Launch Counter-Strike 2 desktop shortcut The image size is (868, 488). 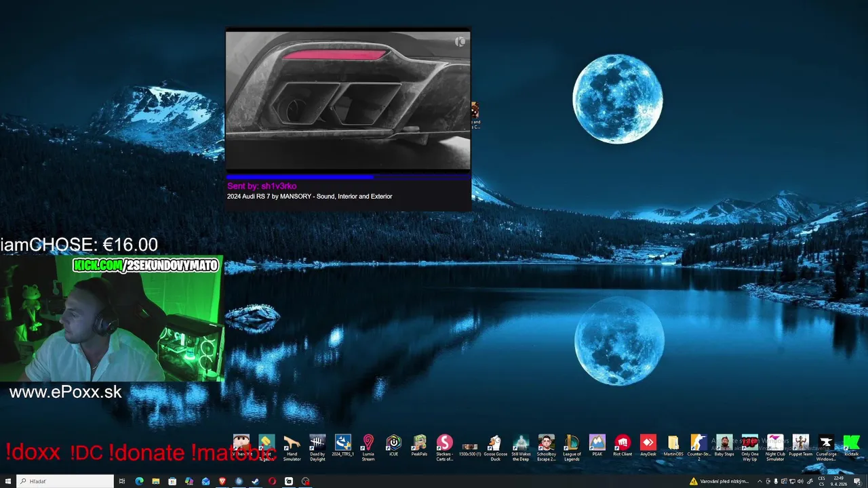[698, 448]
